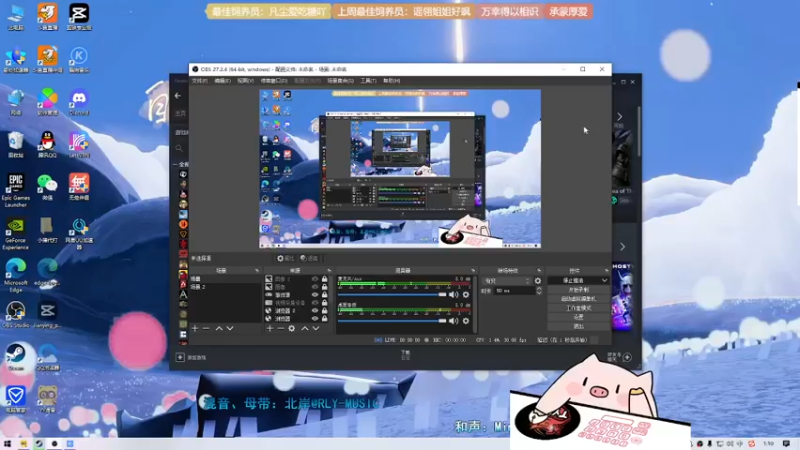The height and width of the screenshot is (450, 800).
Task: Open the Discord desktop shortcut
Action: (79, 102)
